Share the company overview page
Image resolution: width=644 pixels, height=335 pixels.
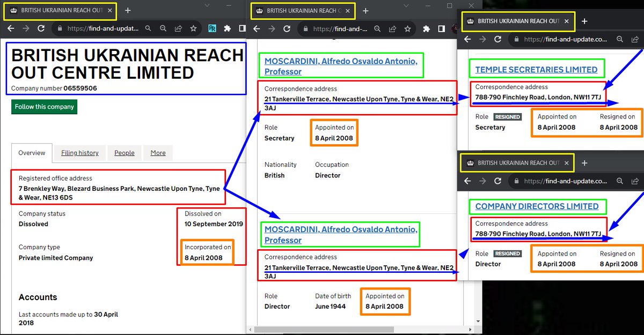point(178,29)
